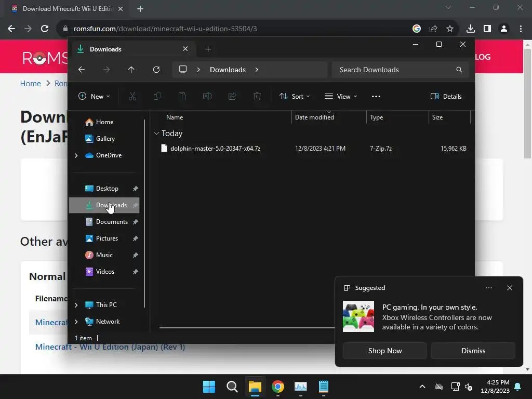532x399 pixels.
Task: Open Gallery in navigation pane
Action: pos(104,139)
